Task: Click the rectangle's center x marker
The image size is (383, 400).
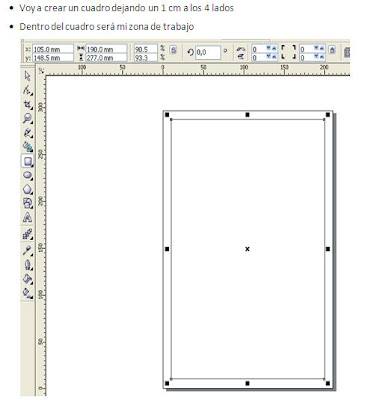Action: 247,249
